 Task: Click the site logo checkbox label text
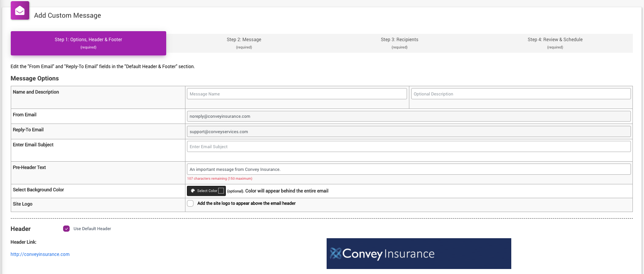[246, 204]
